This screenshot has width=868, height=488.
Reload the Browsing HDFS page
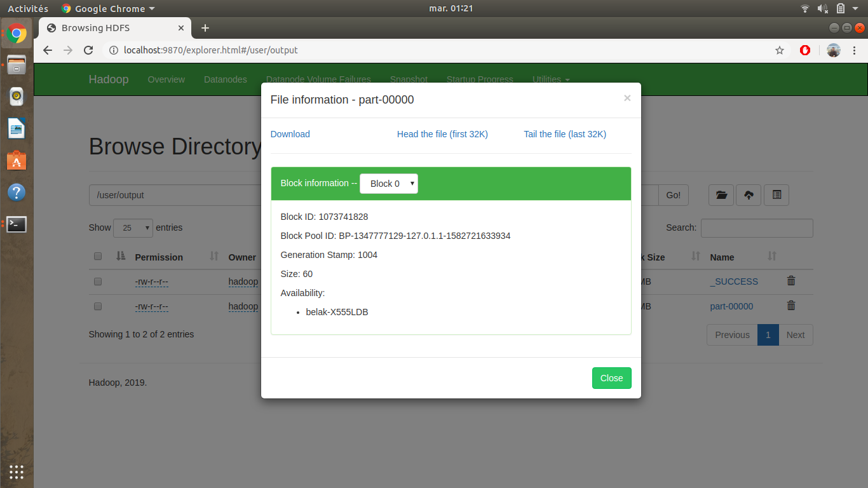(x=89, y=50)
